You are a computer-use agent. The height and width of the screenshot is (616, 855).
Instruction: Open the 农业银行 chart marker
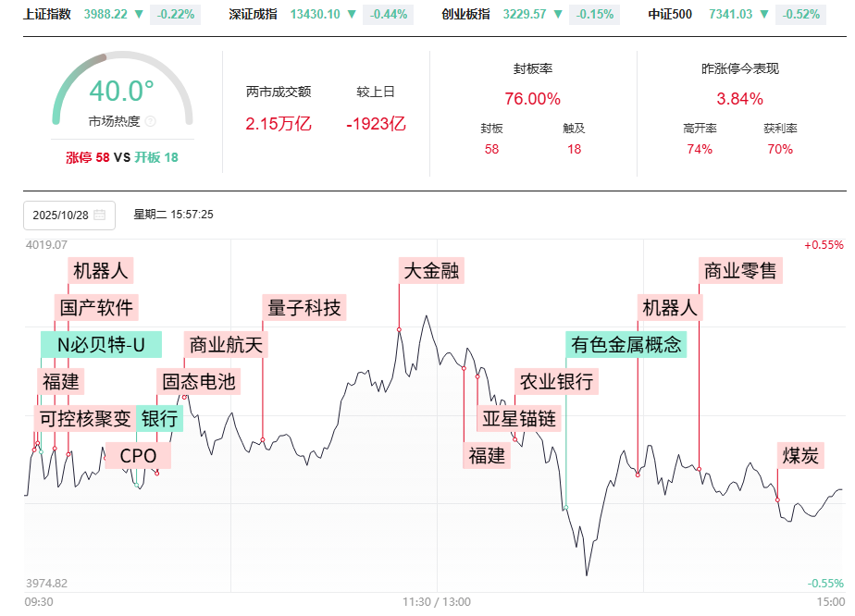[x=556, y=382]
